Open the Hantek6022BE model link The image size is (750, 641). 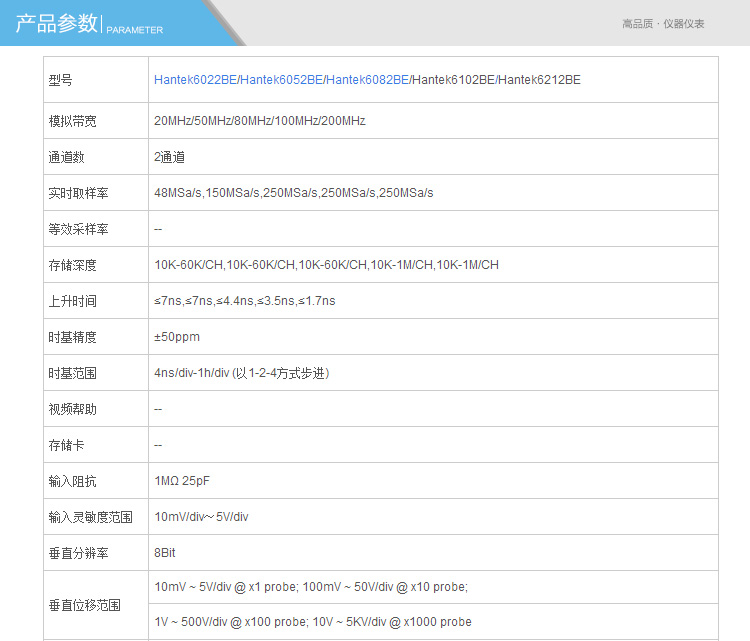point(195,80)
